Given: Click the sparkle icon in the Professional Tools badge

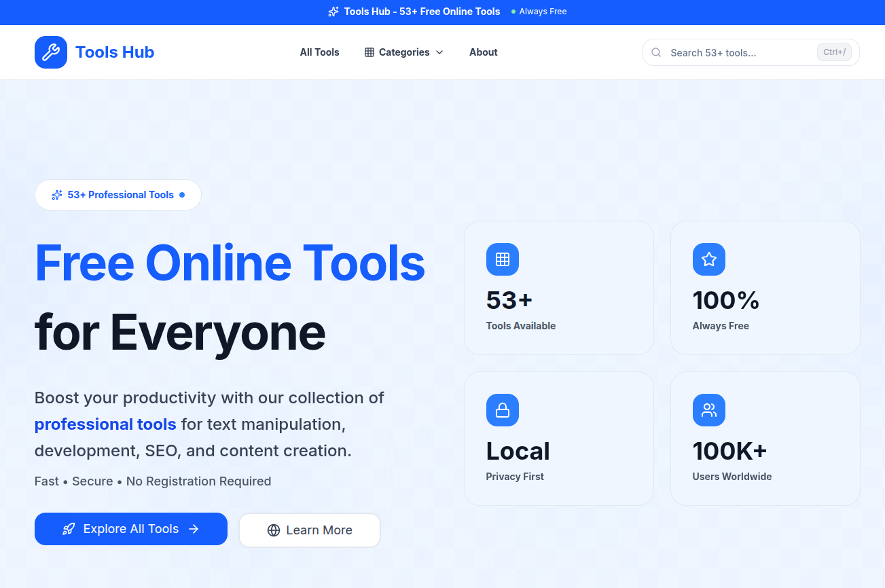Looking at the screenshot, I should (x=56, y=195).
